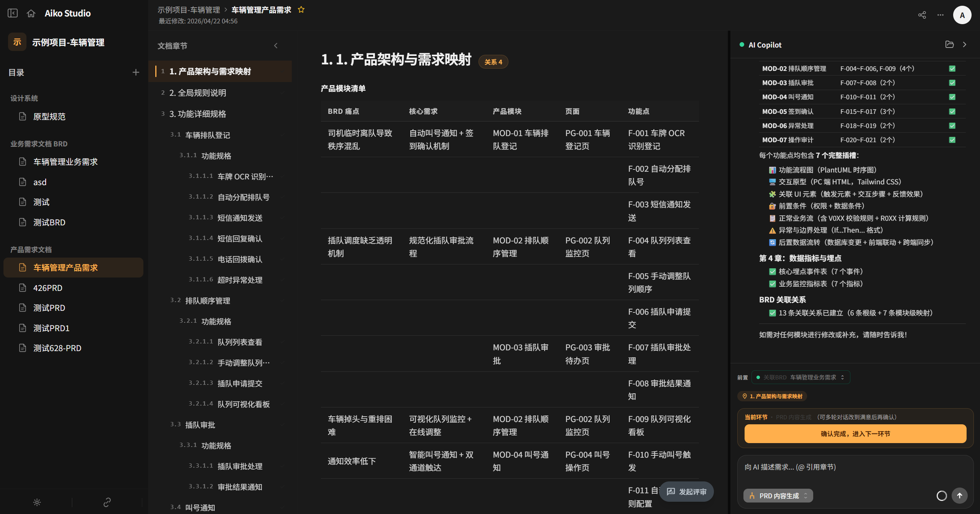Click the link icon at sidebar bottom
Viewport: 980px width, 514px height.
tap(107, 502)
